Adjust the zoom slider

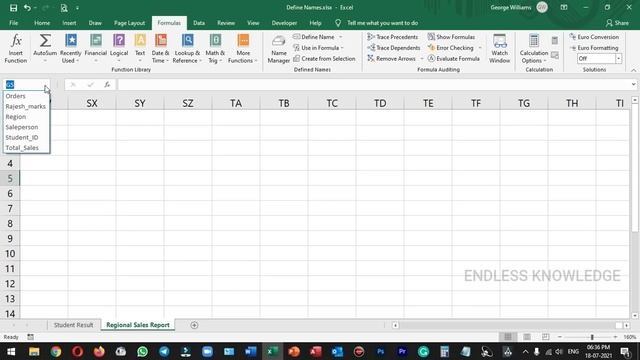592,337
